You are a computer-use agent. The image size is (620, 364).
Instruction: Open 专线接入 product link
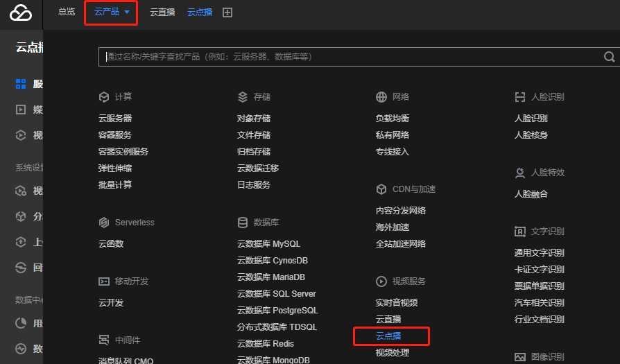[393, 151]
